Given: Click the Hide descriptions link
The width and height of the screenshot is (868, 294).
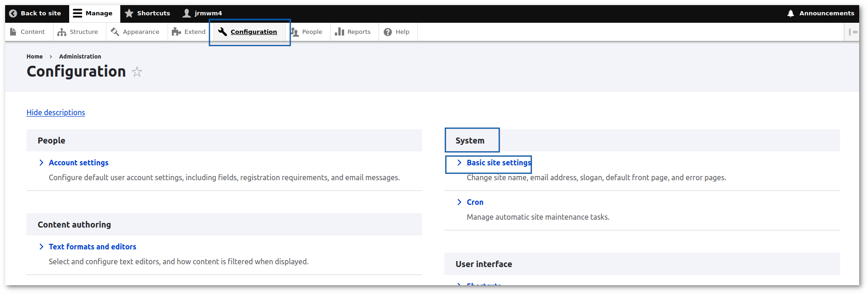Looking at the screenshot, I should point(56,112).
